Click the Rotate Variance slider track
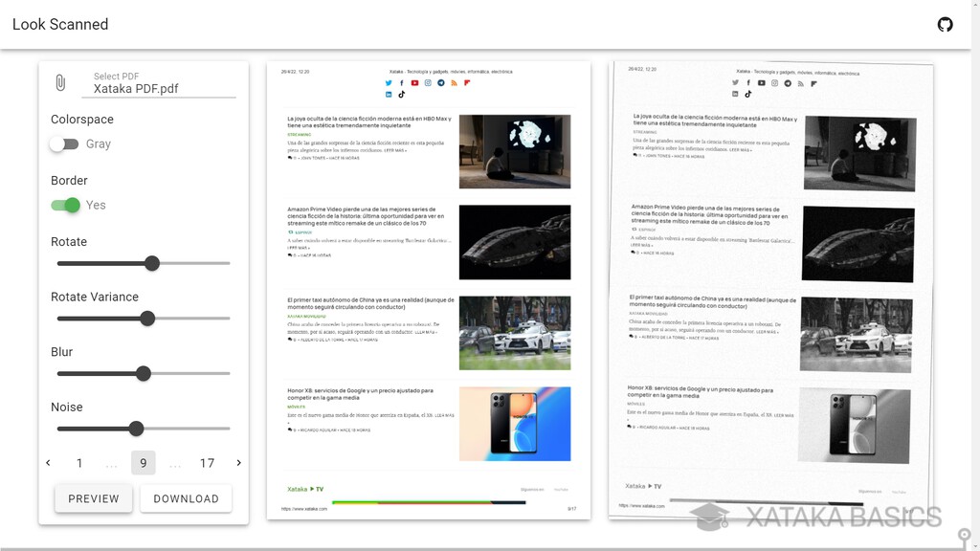The width and height of the screenshot is (980, 551). click(x=148, y=318)
